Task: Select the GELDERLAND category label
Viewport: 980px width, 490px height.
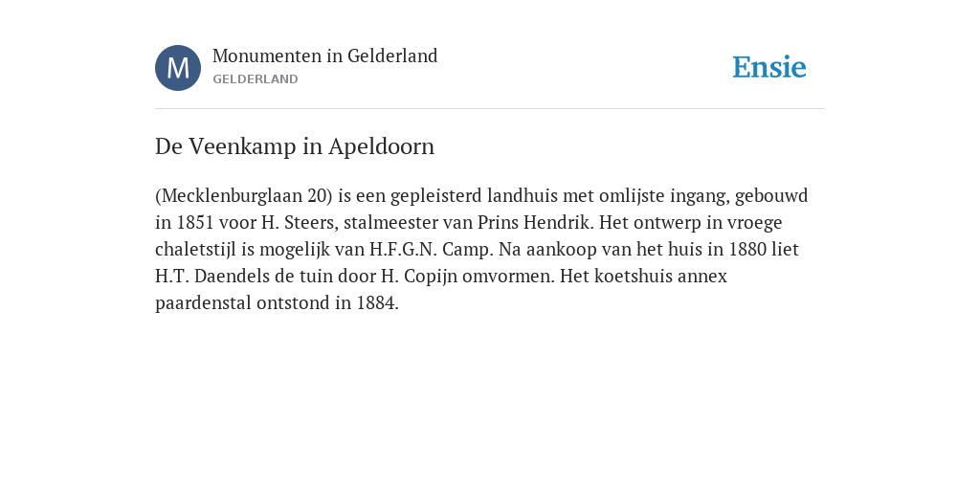Action: [x=255, y=79]
